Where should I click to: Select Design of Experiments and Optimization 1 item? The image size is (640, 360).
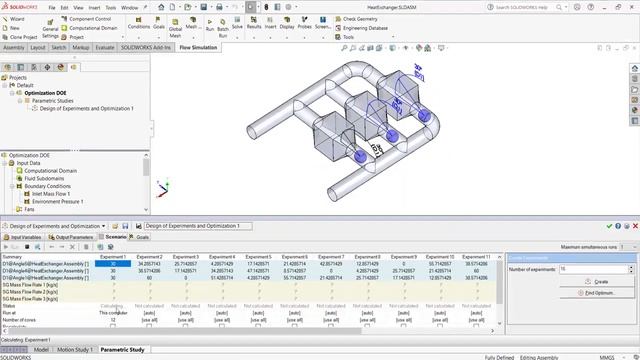82,109
